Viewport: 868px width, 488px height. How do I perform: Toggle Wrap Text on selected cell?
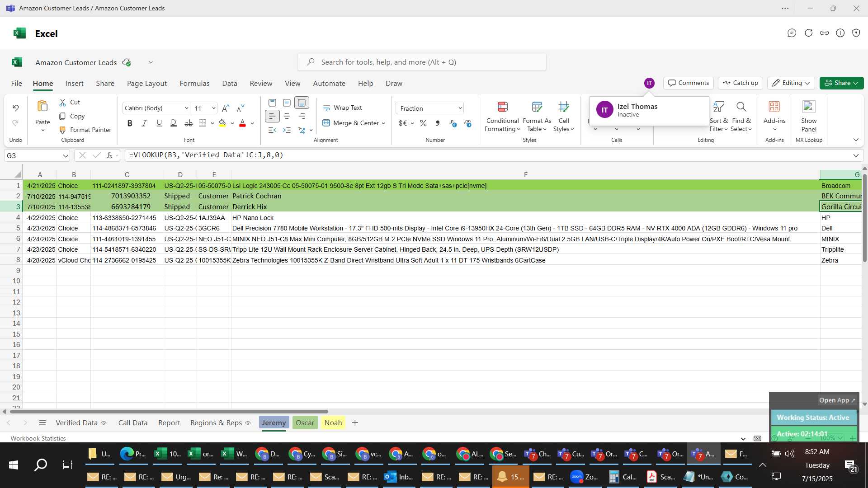342,108
